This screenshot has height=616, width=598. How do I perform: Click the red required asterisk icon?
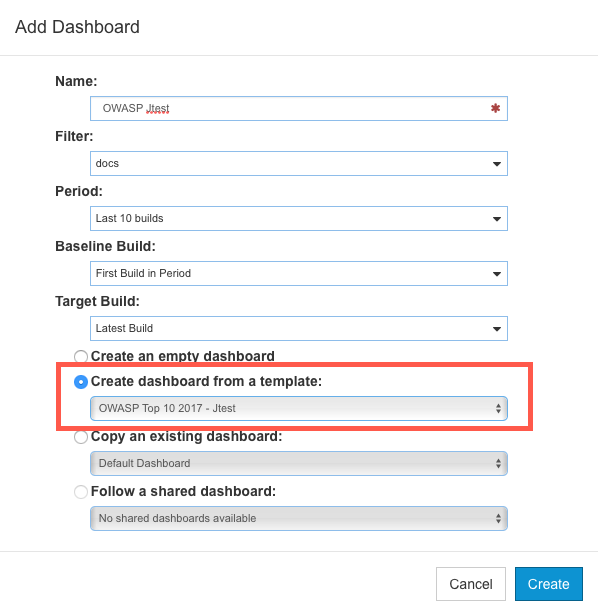click(x=495, y=108)
